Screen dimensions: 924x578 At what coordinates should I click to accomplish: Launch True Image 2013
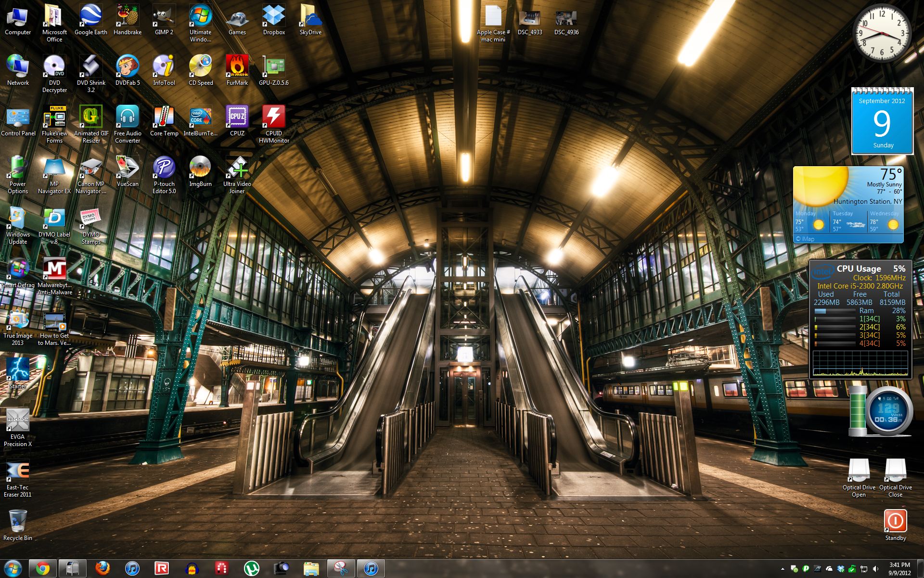tap(18, 327)
